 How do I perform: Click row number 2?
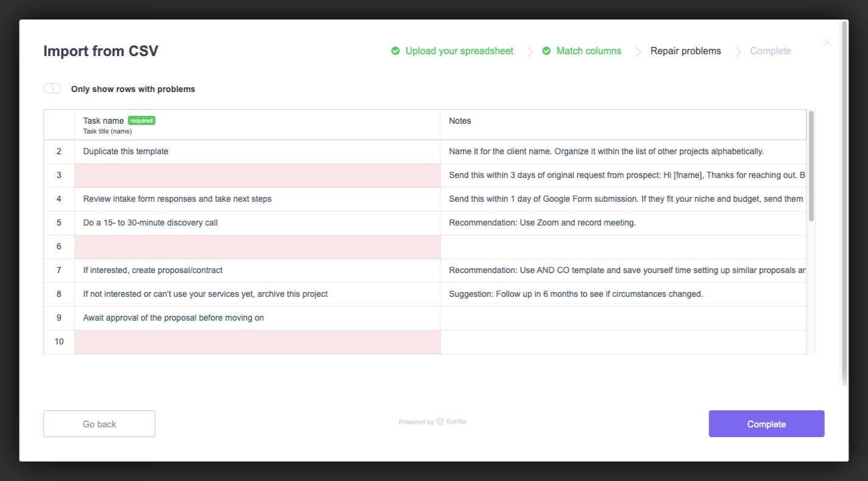(x=59, y=152)
